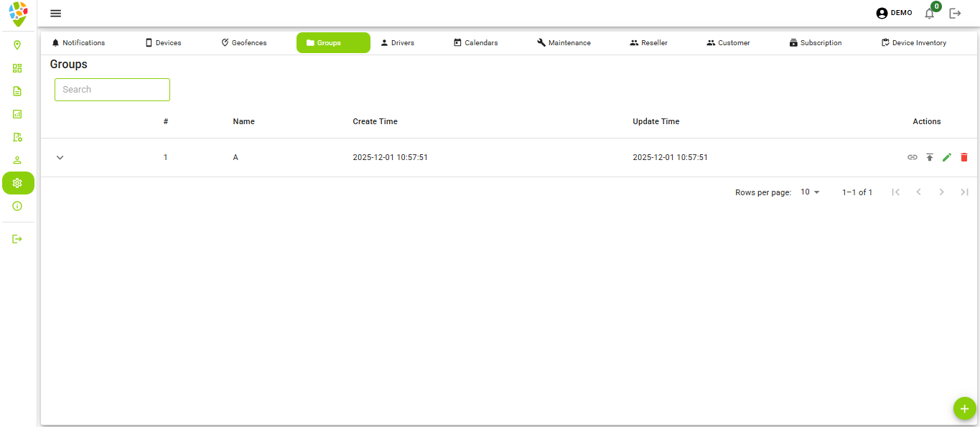
Task: Collapse group A using the chevron arrow
Action: point(60,157)
